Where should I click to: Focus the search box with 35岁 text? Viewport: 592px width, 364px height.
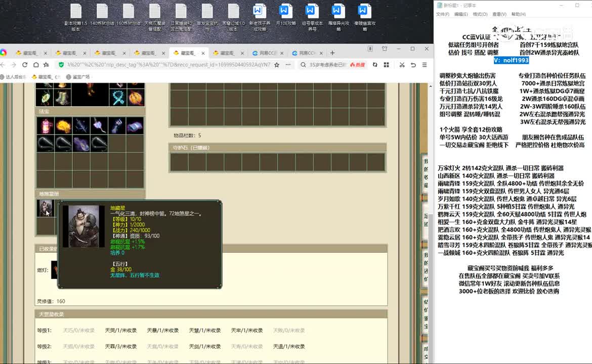[327, 65]
